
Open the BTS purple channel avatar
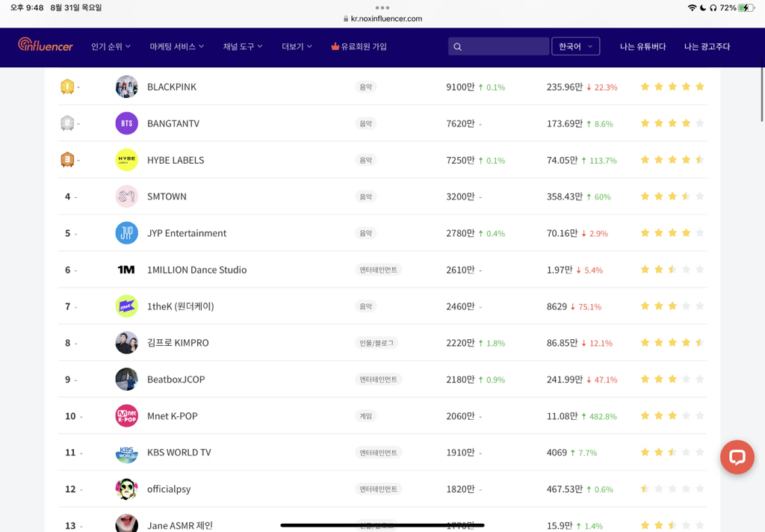tap(126, 123)
